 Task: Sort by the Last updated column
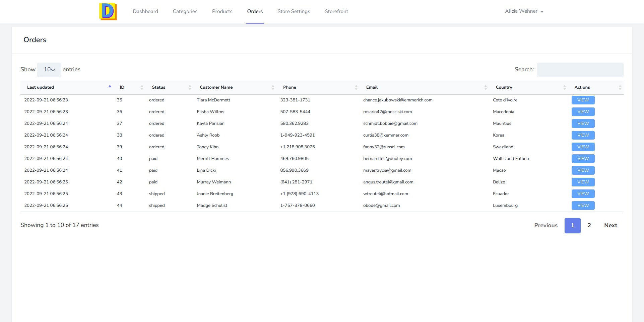click(x=67, y=87)
